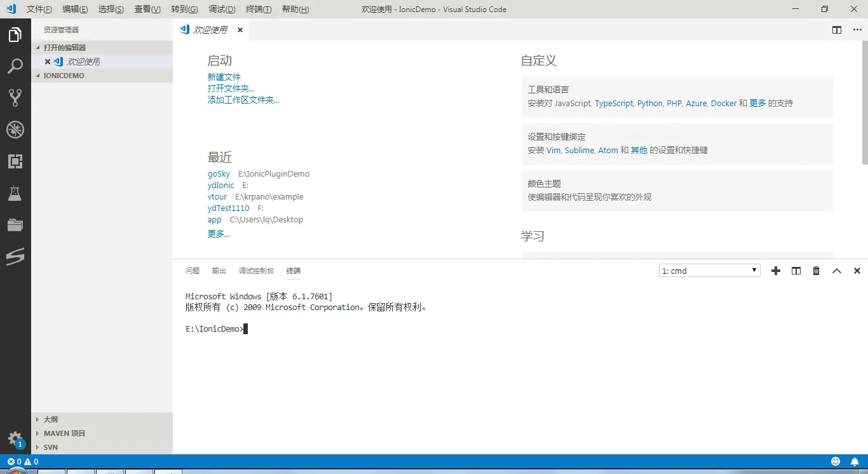
Task: Select the 终端 panel tab
Action: (x=294, y=271)
